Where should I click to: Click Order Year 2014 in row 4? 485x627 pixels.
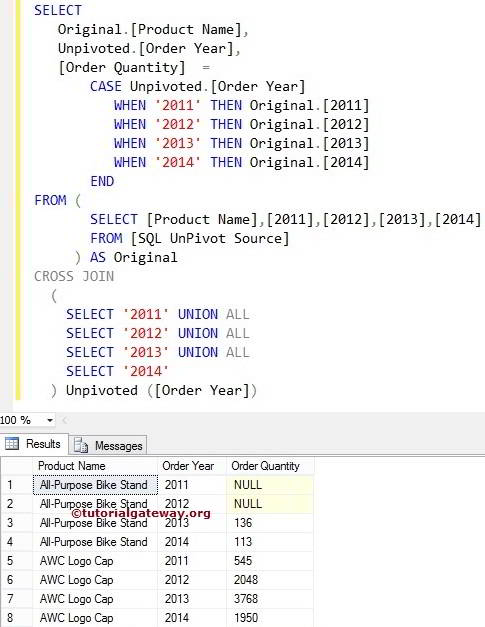[192, 542]
